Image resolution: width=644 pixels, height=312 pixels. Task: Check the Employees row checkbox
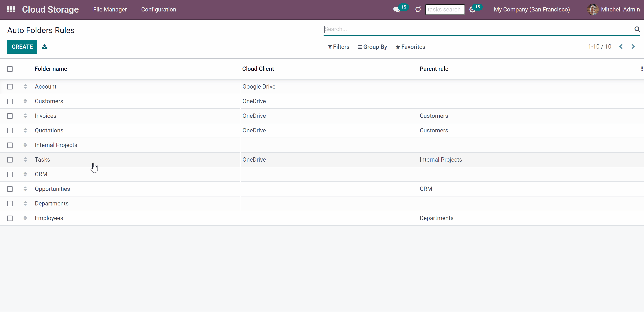(x=10, y=218)
